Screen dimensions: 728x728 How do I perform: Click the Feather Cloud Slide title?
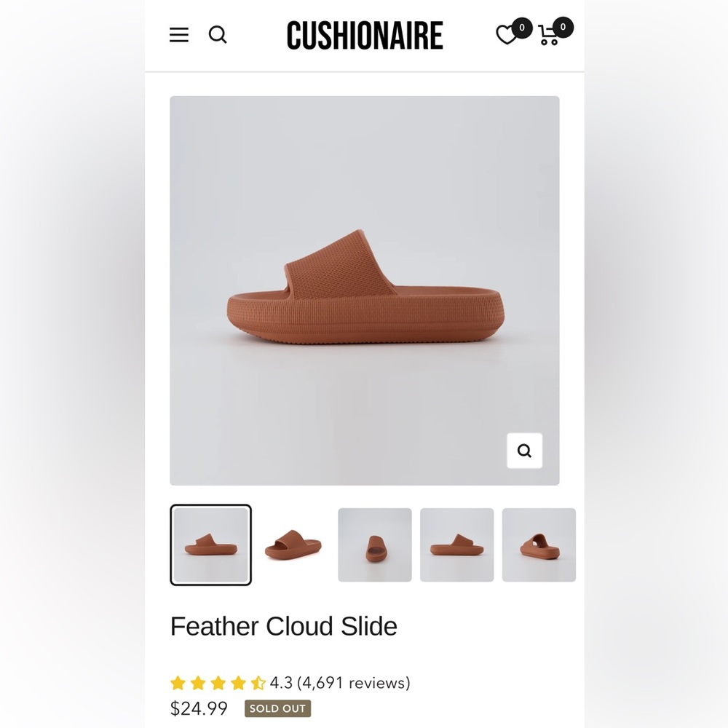point(283,626)
